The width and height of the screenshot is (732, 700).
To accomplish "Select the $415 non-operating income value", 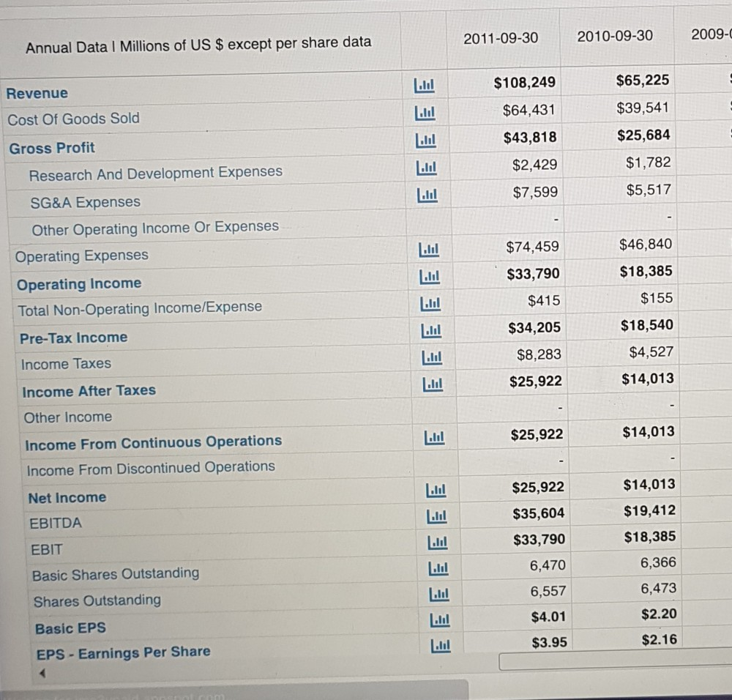I will tap(544, 300).
